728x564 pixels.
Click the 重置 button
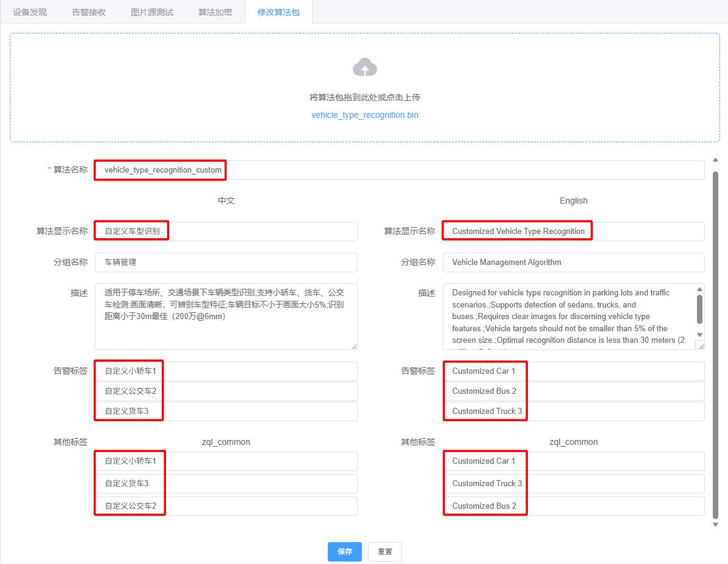click(x=384, y=552)
